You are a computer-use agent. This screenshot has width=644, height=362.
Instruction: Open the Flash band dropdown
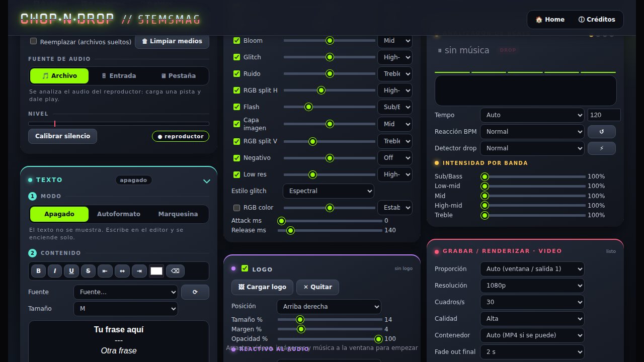point(395,107)
